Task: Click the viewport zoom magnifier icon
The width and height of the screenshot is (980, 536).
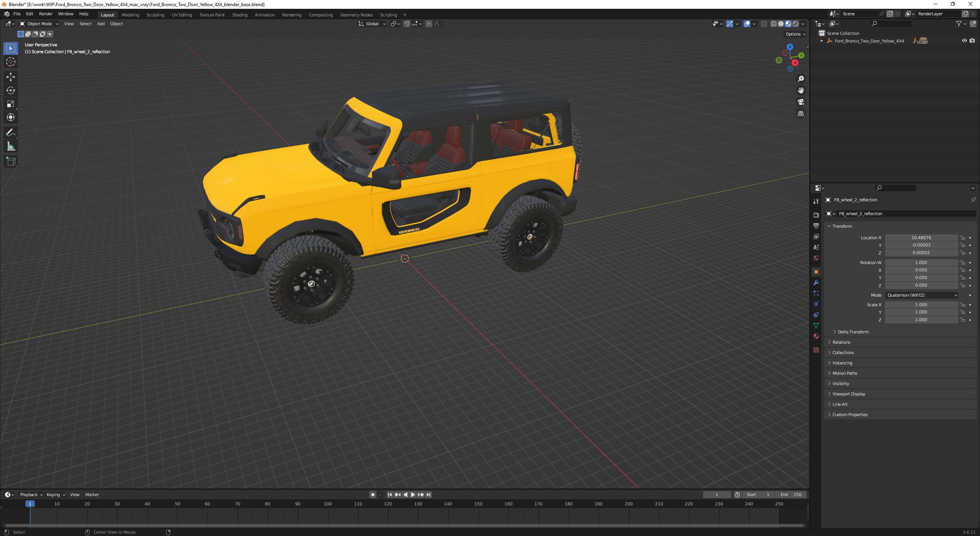Action: pos(800,79)
